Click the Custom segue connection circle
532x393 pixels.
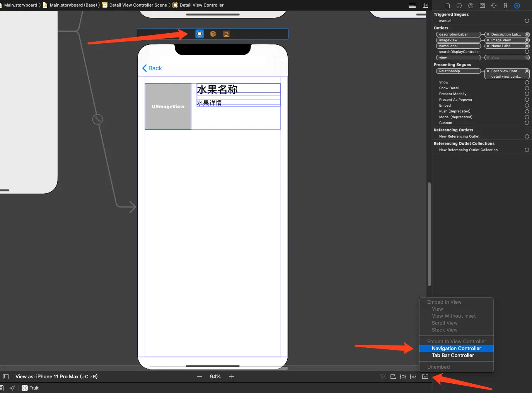point(527,123)
